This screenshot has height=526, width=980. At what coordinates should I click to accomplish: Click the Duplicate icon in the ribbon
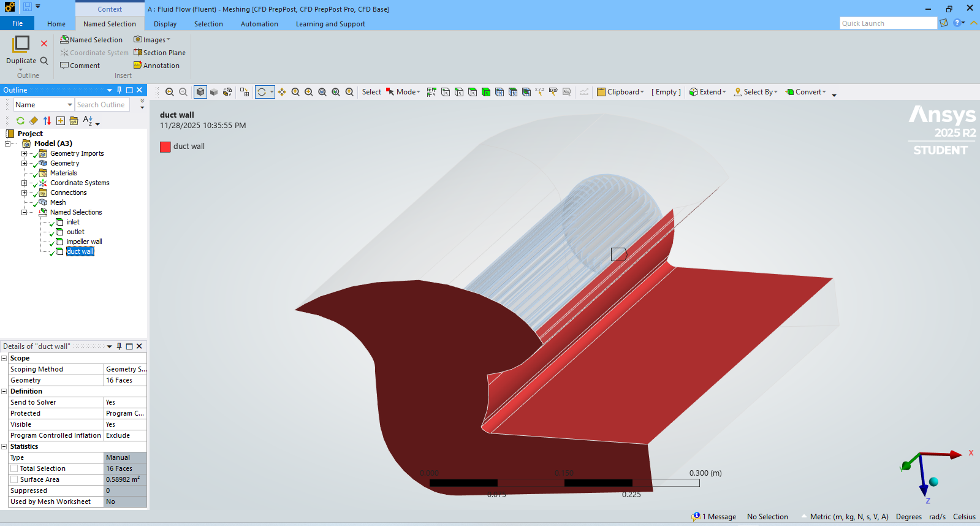click(21, 44)
